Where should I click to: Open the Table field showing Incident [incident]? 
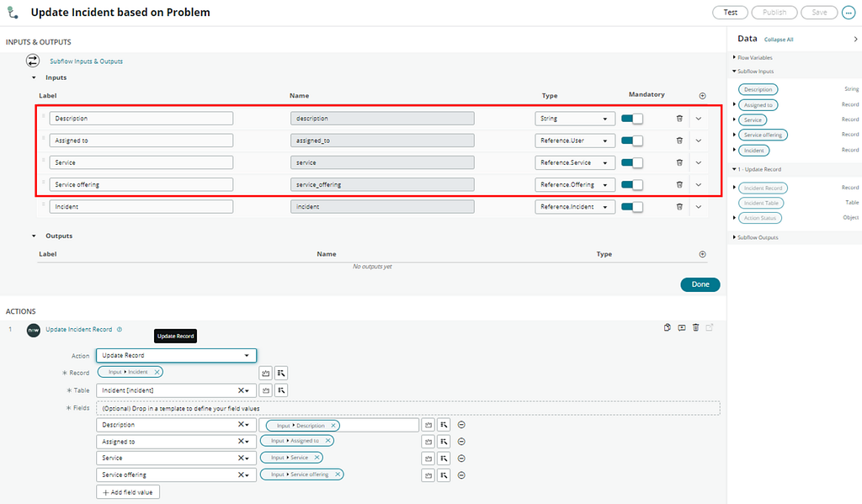point(176,390)
